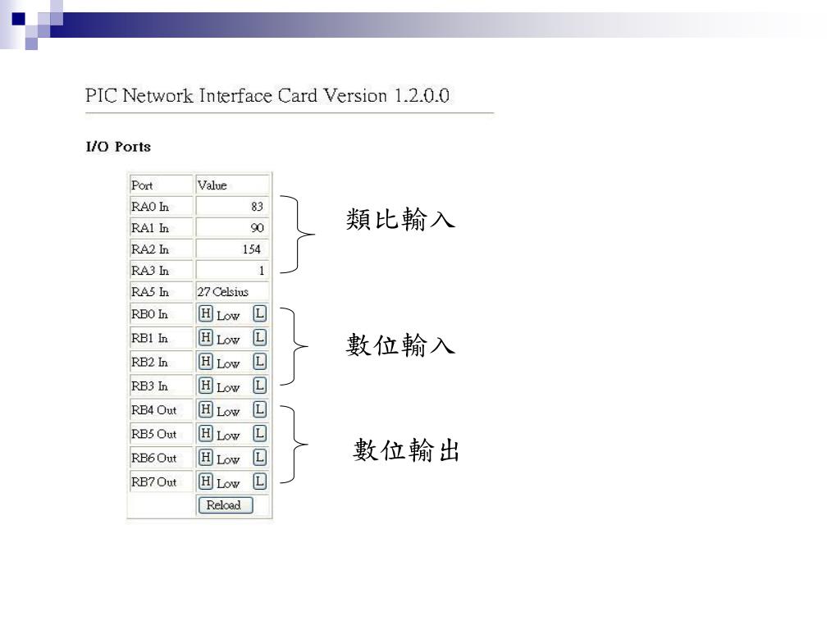The image size is (840, 630).
Task: Click the 數位輸出 annotation label
Action: pyautogui.click(x=406, y=450)
